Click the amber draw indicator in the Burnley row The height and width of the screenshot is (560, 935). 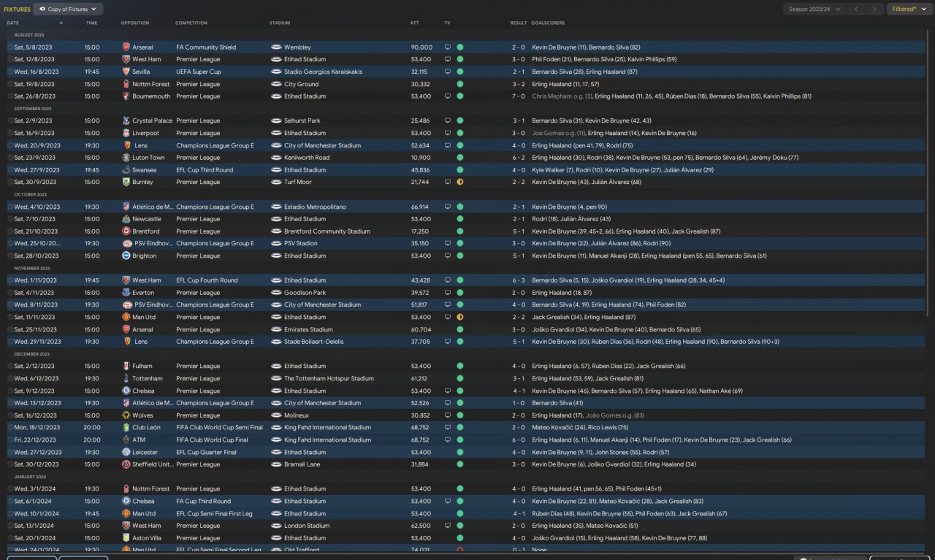[x=460, y=182]
